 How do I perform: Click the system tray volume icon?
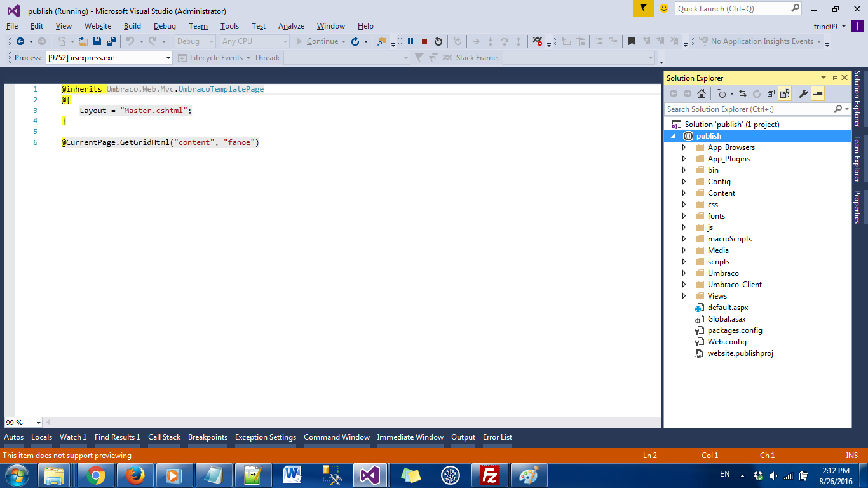pos(773,476)
